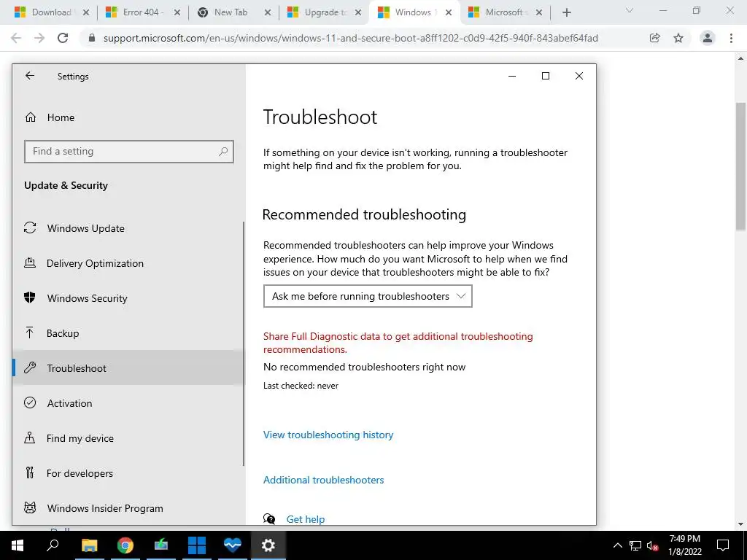
Task: Click Chrome forward navigation arrow
Action: [x=39, y=38]
